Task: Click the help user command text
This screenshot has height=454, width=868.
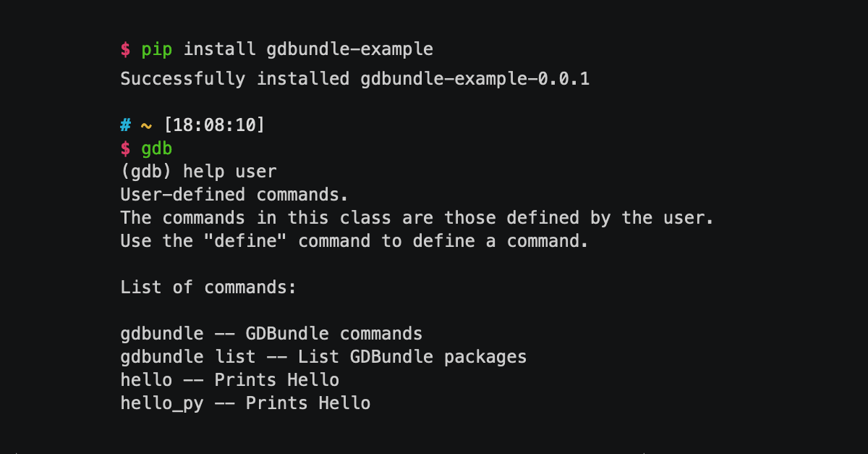Action: [230, 172]
